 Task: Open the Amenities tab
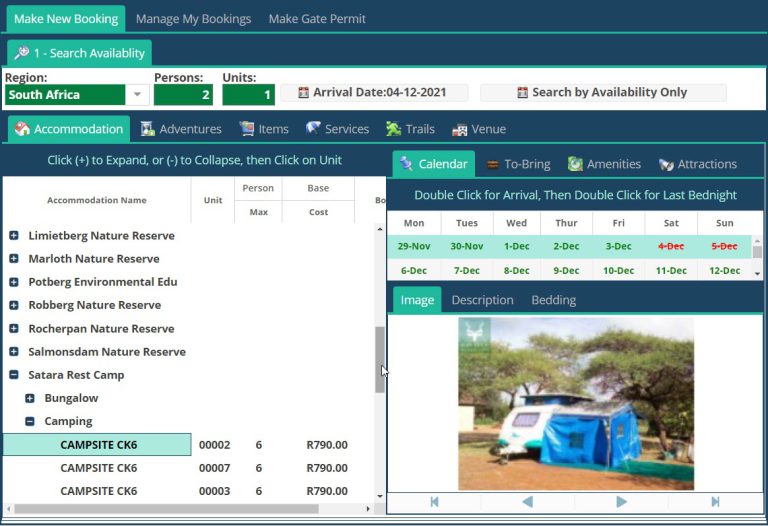pyautogui.click(x=604, y=164)
